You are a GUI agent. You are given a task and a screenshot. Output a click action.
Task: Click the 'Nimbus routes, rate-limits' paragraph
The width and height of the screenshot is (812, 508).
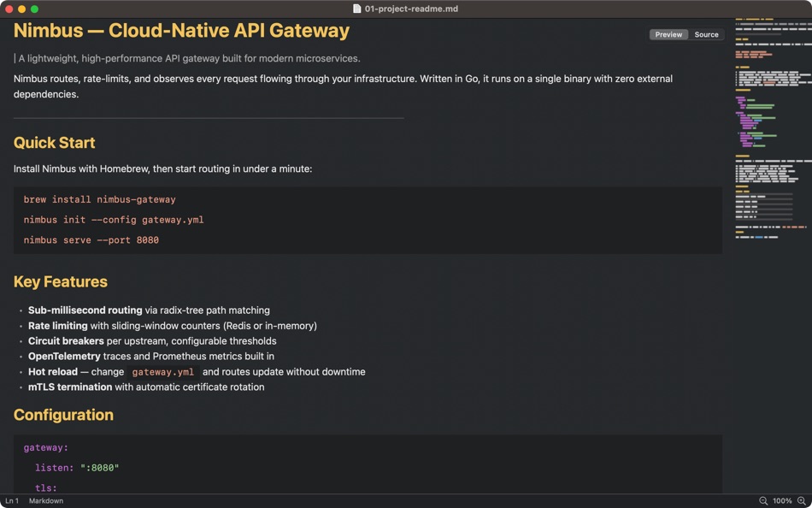click(343, 86)
